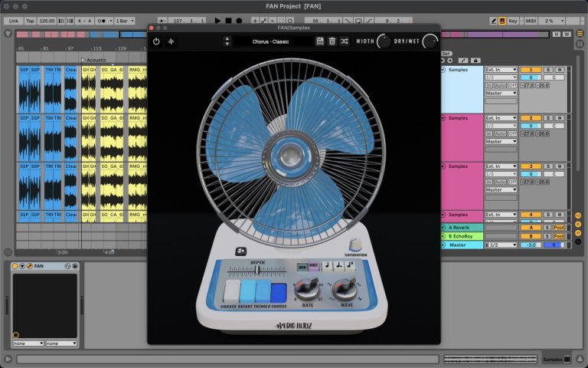Open left 'none' dropdown in FAN device

point(28,343)
